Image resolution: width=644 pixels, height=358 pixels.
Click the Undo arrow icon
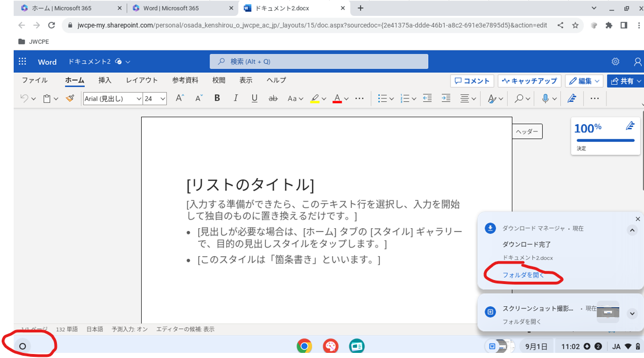pos(24,98)
